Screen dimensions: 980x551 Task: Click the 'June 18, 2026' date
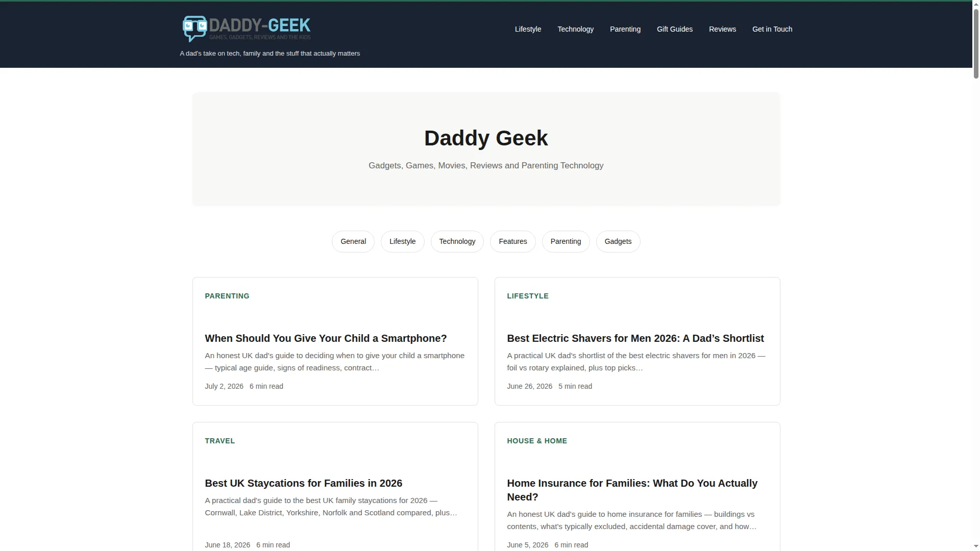(227, 545)
